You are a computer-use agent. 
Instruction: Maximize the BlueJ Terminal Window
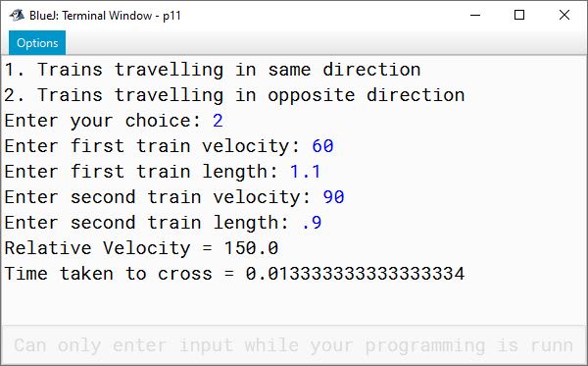519,15
